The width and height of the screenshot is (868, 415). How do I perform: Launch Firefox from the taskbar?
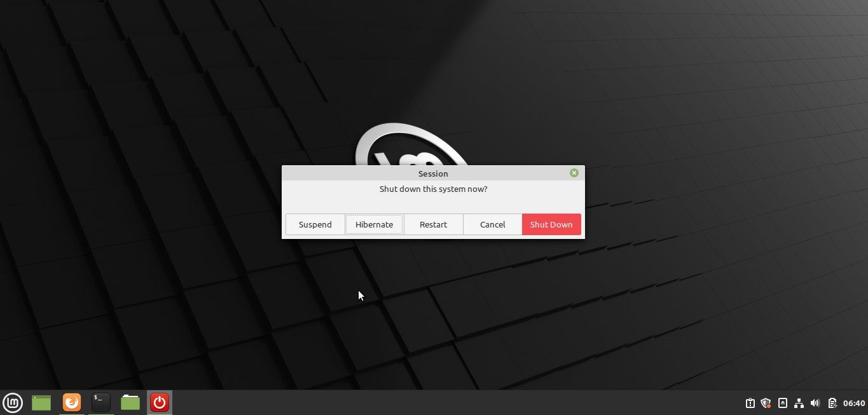(71, 402)
